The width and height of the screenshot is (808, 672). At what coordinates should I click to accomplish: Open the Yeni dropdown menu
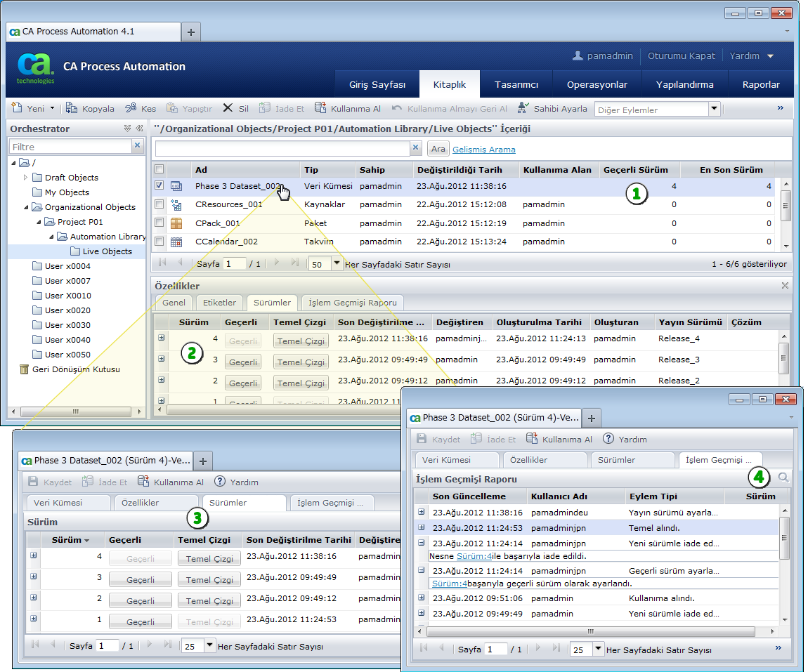(52, 109)
